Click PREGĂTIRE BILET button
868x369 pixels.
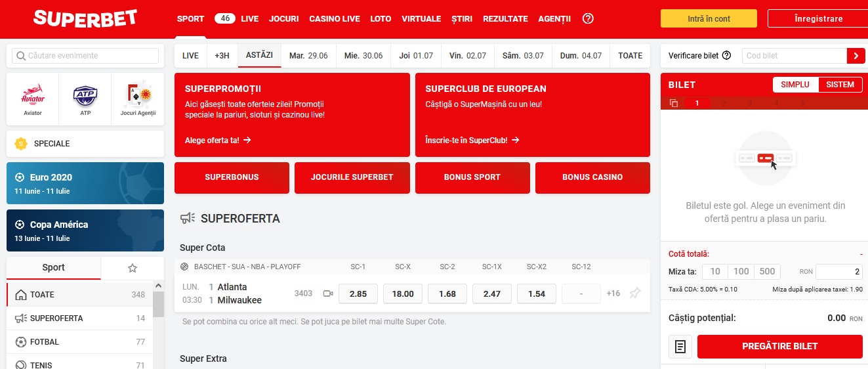click(x=780, y=347)
